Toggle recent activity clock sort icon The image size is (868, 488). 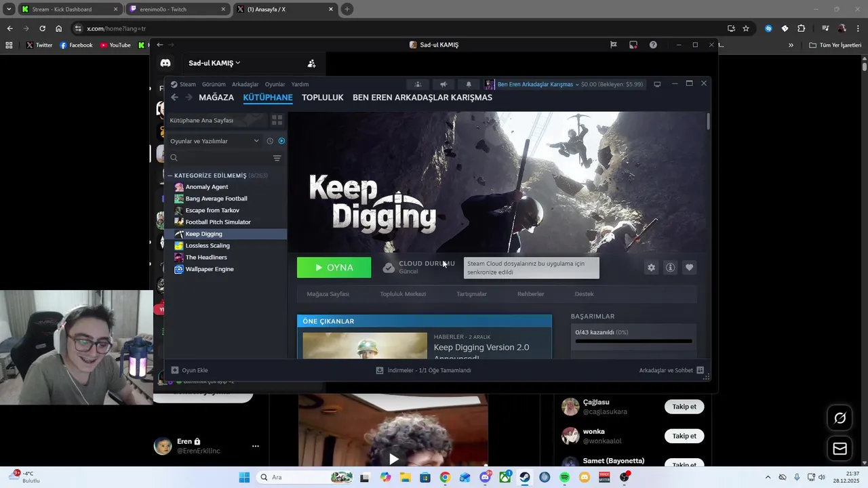coord(270,141)
